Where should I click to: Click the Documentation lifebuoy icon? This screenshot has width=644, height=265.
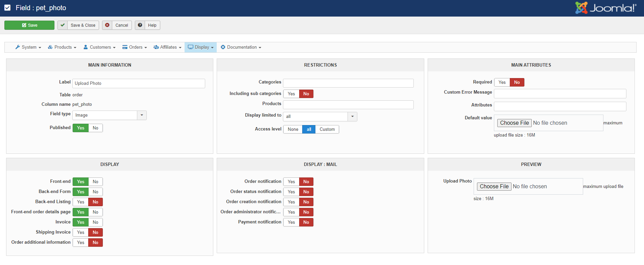click(x=223, y=47)
